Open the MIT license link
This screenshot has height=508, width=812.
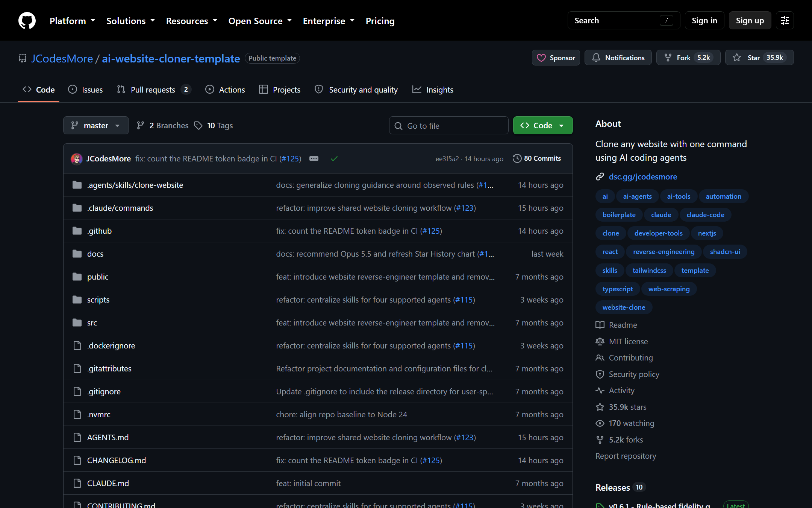point(622,341)
